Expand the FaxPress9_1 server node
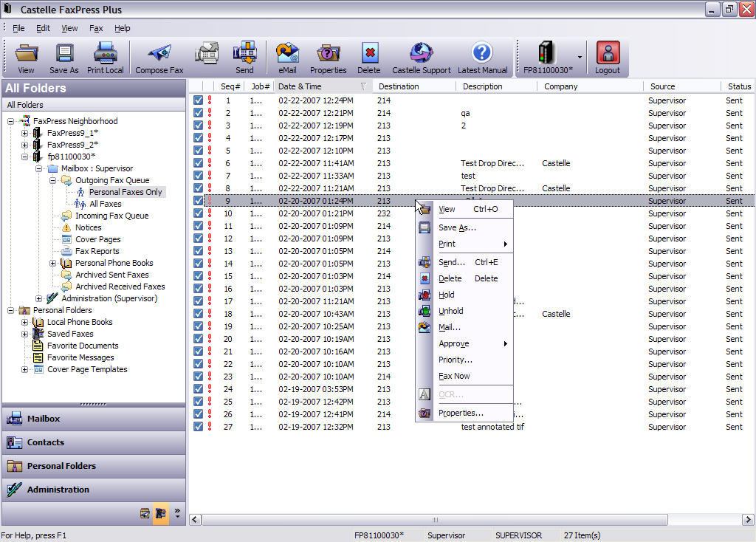 (25, 133)
